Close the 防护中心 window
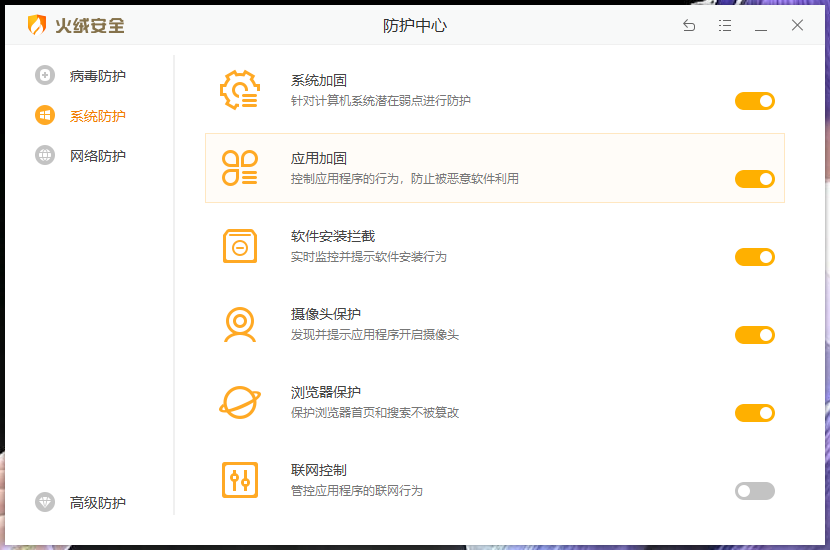Viewport: 830px width, 550px height. point(797,25)
